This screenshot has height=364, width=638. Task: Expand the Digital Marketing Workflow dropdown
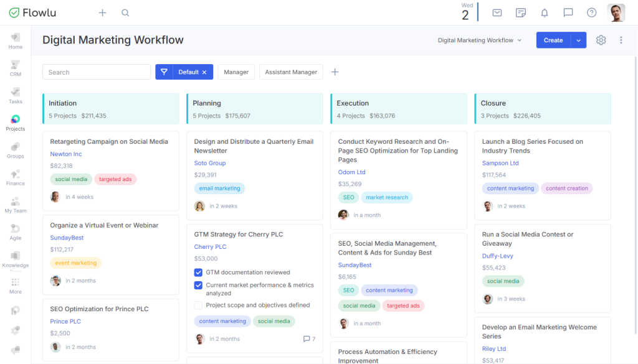point(480,40)
